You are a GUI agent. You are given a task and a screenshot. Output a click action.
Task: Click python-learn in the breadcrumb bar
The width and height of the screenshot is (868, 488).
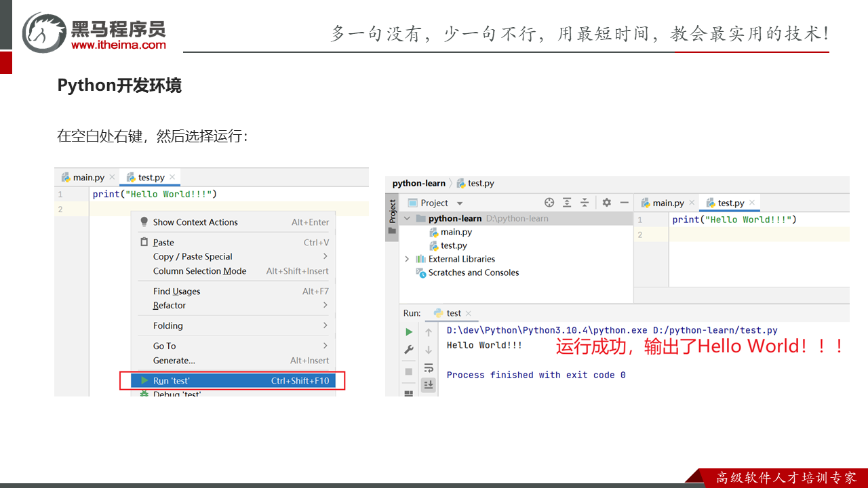click(418, 183)
